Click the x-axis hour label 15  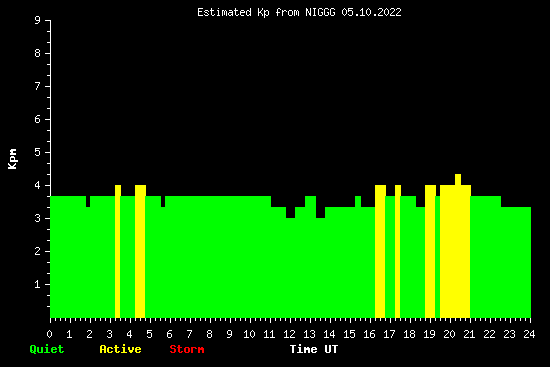click(x=349, y=334)
